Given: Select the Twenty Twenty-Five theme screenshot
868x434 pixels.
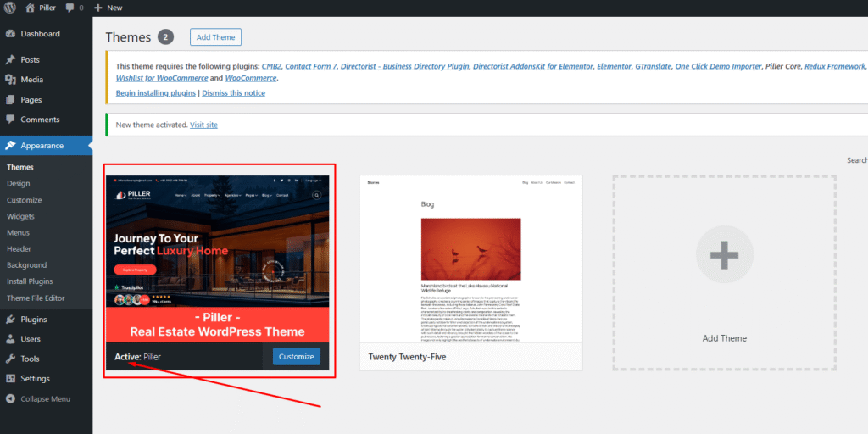Looking at the screenshot, I should click(471, 259).
